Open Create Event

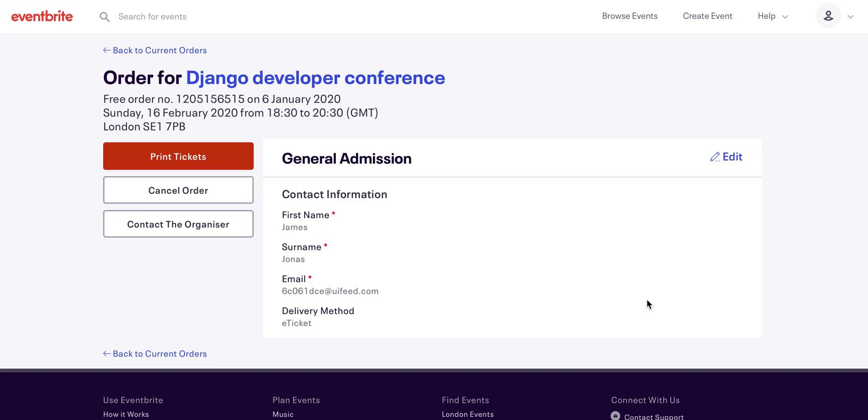pyautogui.click(x=708, y=16)
